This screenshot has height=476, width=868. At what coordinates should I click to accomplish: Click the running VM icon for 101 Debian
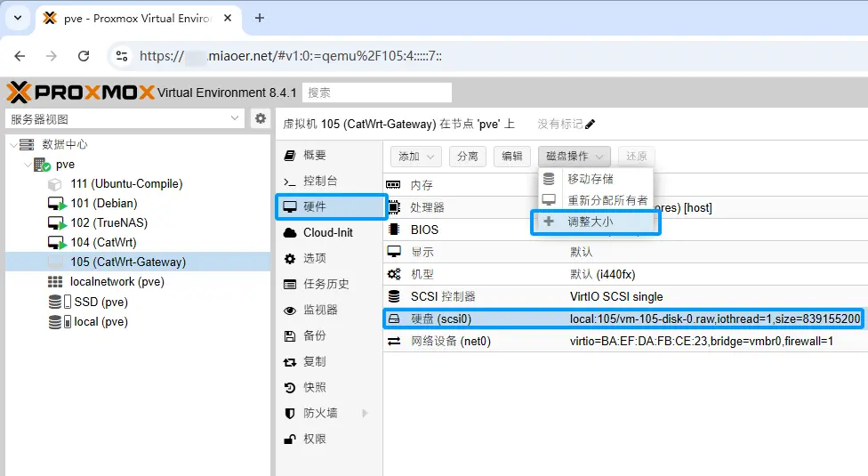(56, 204)
